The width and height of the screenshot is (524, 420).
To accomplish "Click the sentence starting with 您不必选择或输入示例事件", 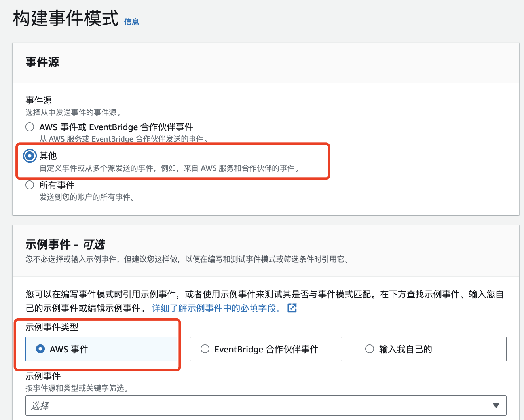I will click(x=188, y=259).
